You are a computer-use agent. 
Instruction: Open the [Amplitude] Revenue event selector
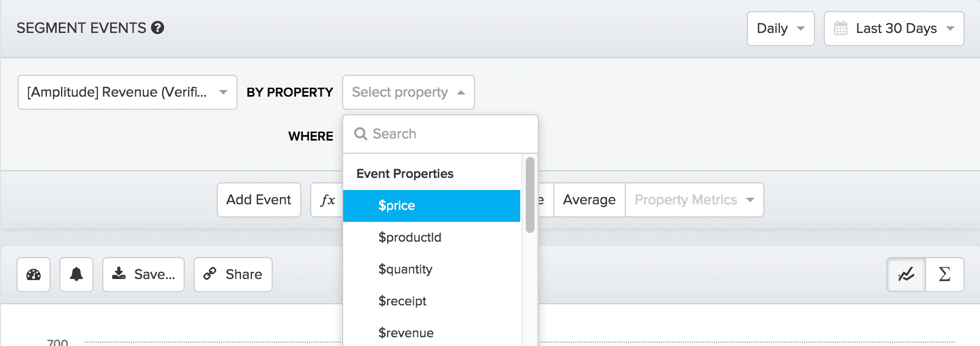pos(127,92)
